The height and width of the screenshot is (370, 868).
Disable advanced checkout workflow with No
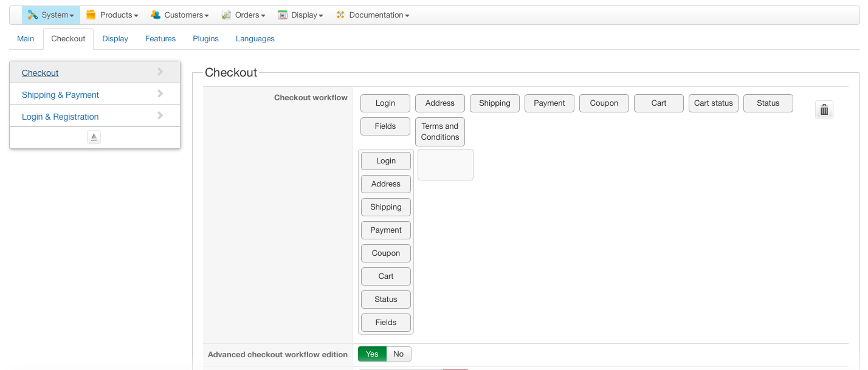pyautogui.click(x=399, y=354)
